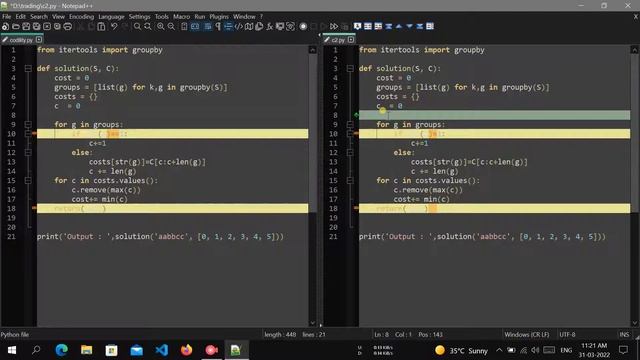Jump to first difference icon
This screenshot has height=360, width=640.
click(x=389, y=27)
